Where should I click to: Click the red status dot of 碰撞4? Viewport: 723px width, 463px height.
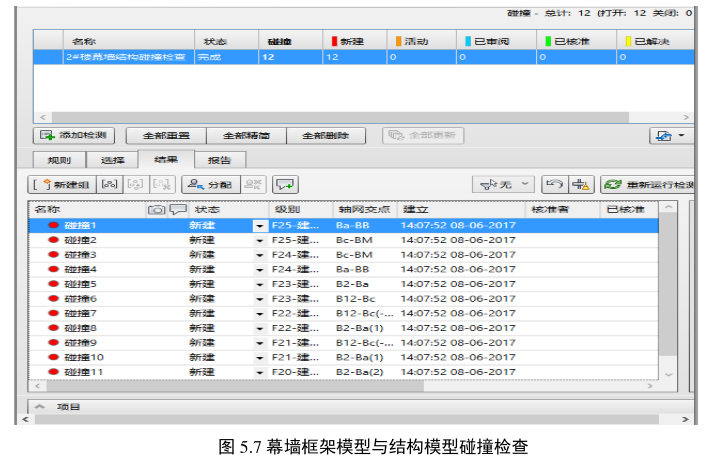tap(53, 269)
